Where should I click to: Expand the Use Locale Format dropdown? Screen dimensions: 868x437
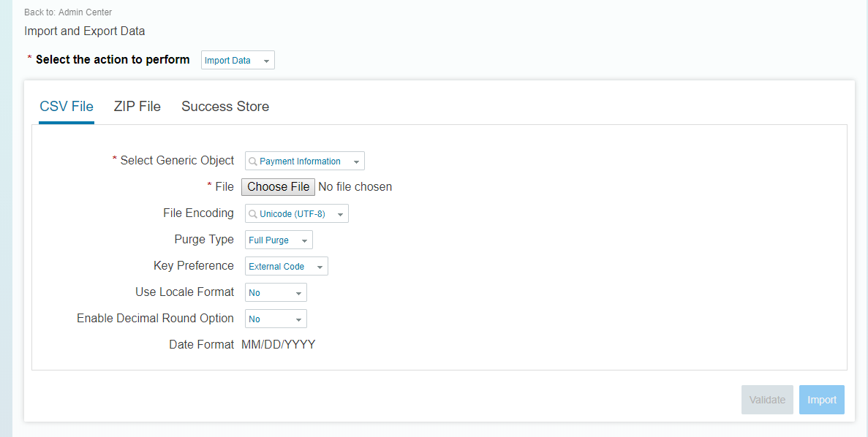coord(276,292)
